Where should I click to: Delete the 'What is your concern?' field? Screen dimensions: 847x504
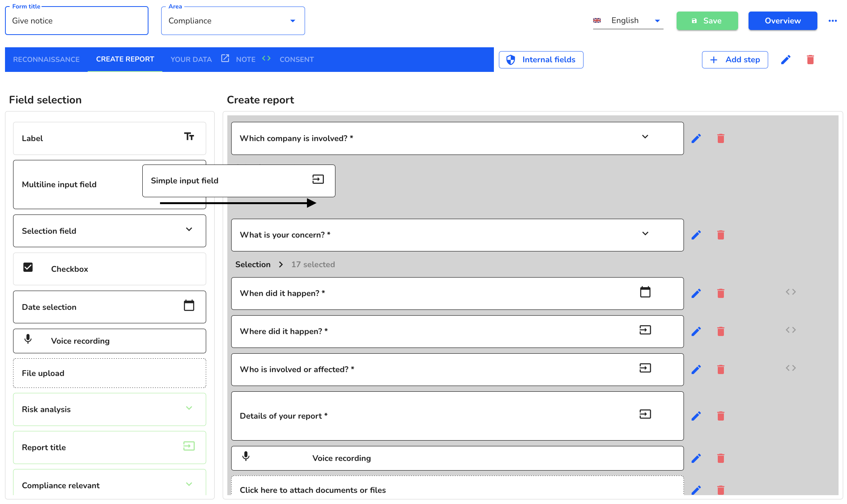tap(720, 235)
